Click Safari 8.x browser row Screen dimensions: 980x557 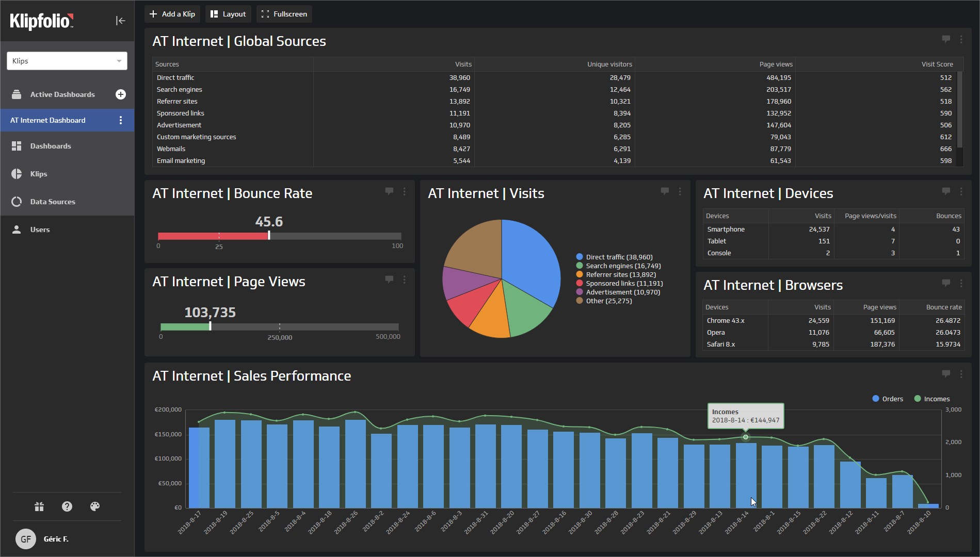[833, 344]
